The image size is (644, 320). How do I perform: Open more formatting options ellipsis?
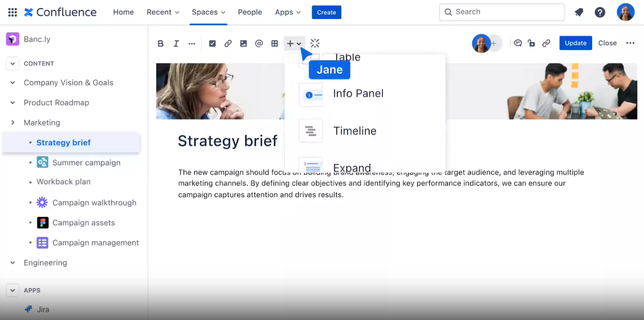192,44
